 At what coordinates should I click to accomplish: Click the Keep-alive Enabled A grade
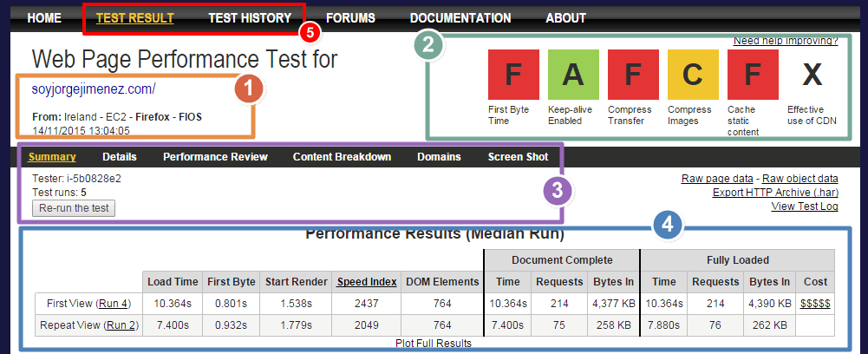coord(573,75)
